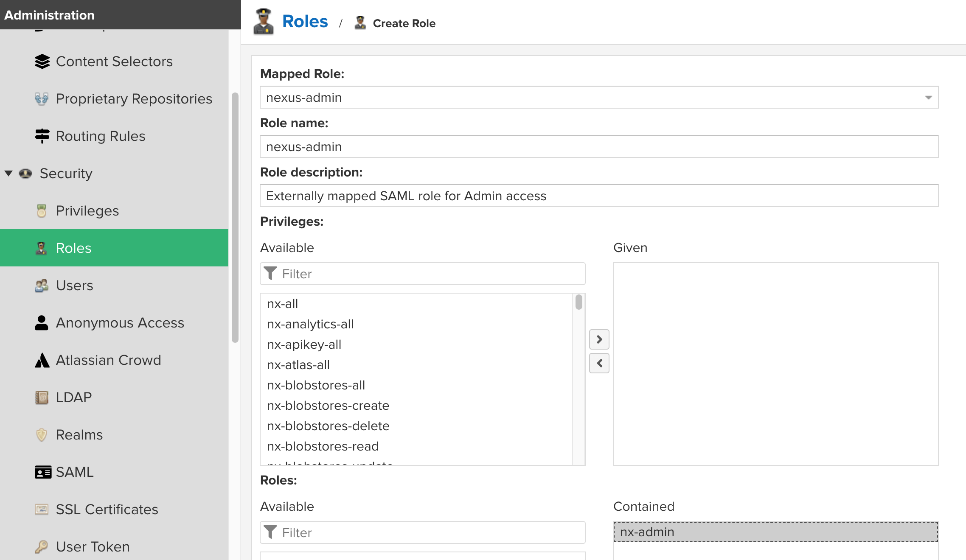
Task: Click the privileges list scrollbar thumb
Action: click(578, 302)
